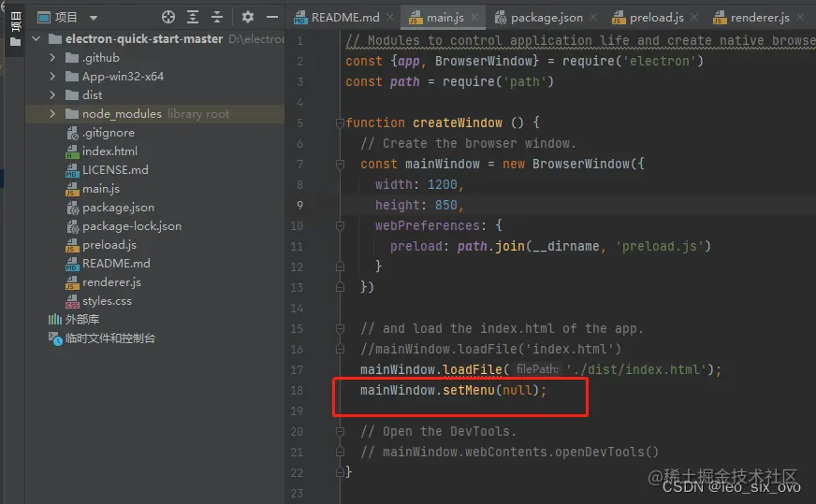Click the styles.css CSS file icon
The width and height of the screenshot is (816, 504).
click(x=72, y=301)
